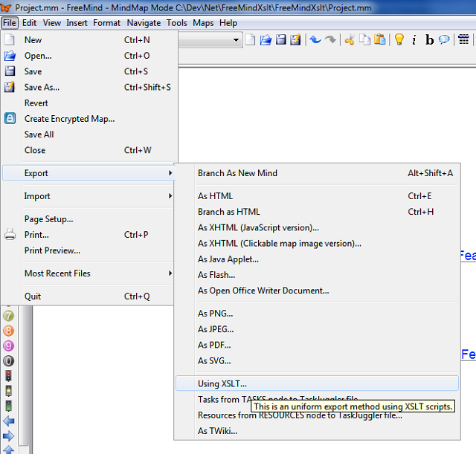This screenshot has height=454, width=476.
Task: Select Close in the File menu
Action: [x=89, y=150]
